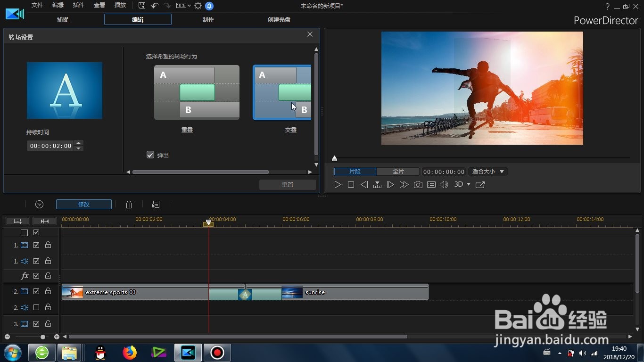The width and height of the screenshot is (644, 362).
Task: Toggle the 弹出 checkbox
Action: point(150,155)
